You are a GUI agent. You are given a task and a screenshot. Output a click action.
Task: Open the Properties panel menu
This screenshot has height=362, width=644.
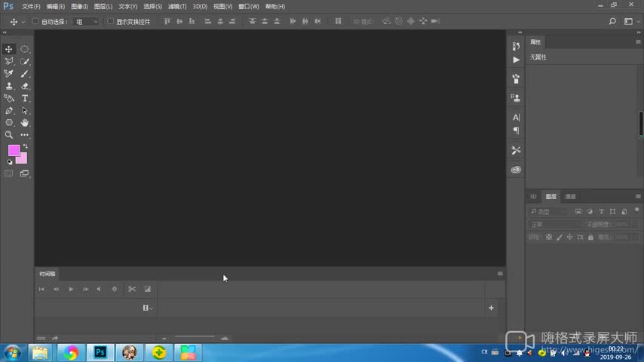638,42
